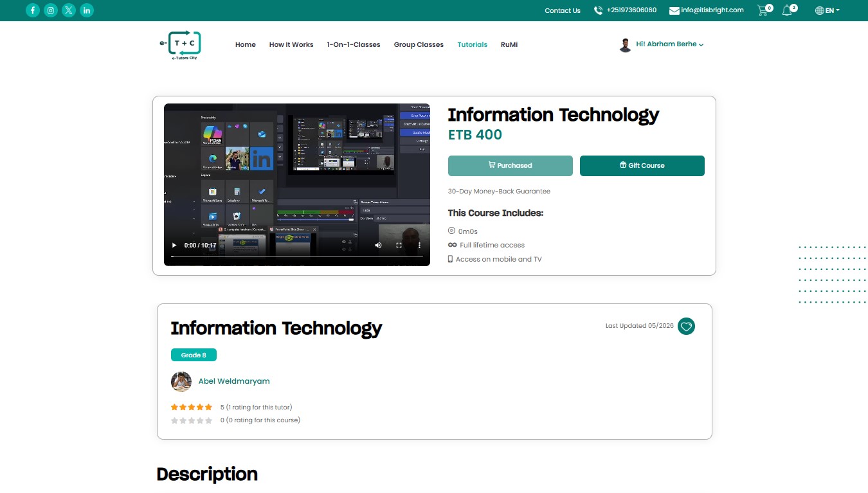The height and width of the screenshot is (493, 868).
Task: Click the empty course rating stars
Action: click(192, 420)
